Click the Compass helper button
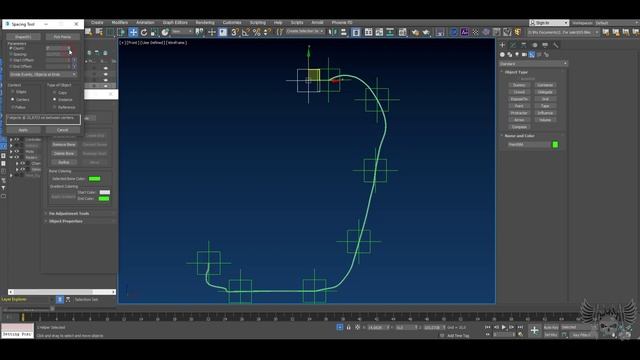Screen dimensions: 640x360 point(519,127)
